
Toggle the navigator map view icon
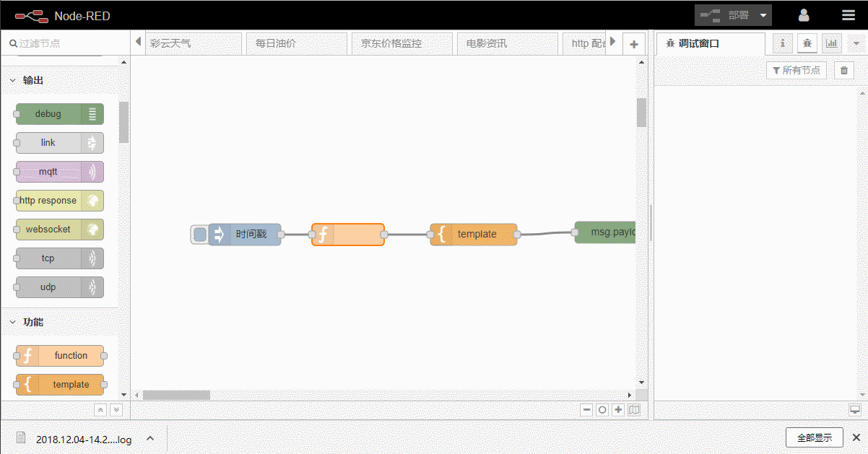[634, 409]
